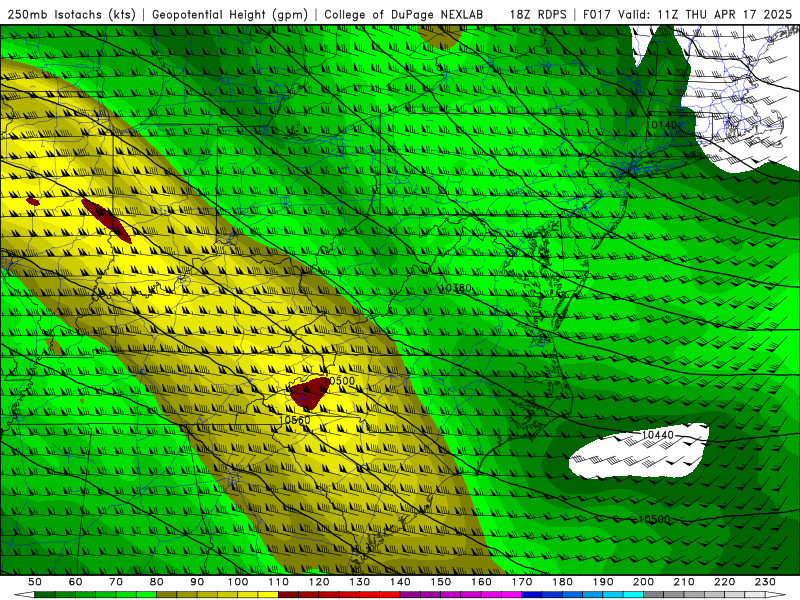Click the 200 value on the color scale
The width and height of the screenshot is (800, 600).
point(643,582)
